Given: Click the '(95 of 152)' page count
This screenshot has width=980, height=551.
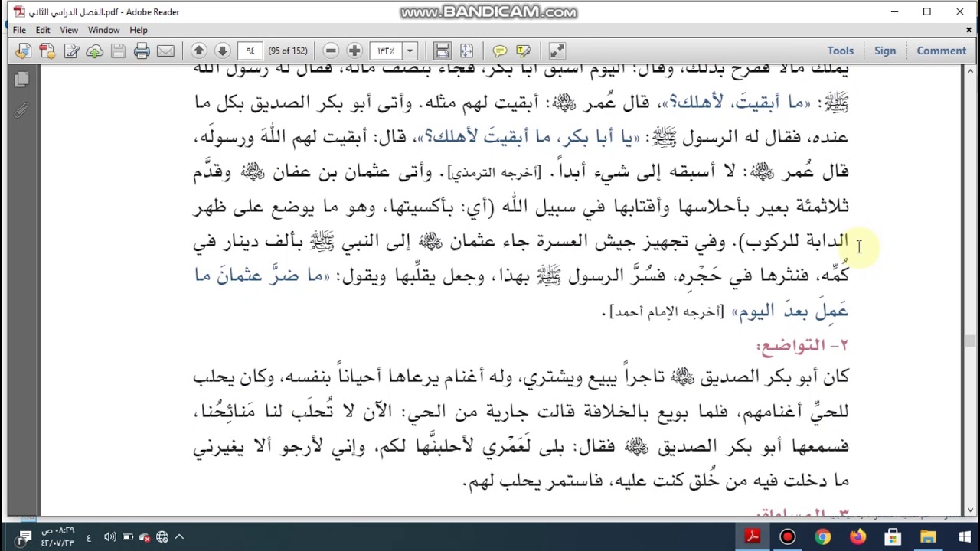Looking at the screenshot, I should [x=288, y=51].
